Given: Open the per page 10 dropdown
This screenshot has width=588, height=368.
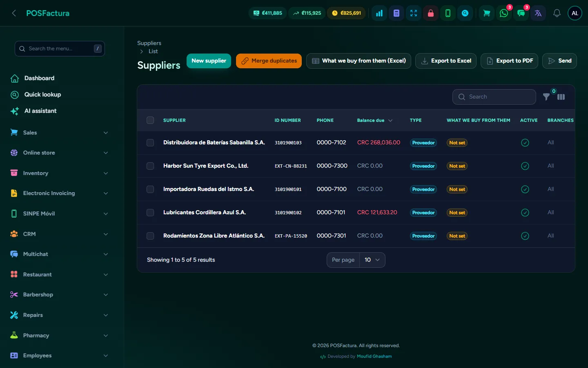Looking at the screenshot, I should pos(372,260).
